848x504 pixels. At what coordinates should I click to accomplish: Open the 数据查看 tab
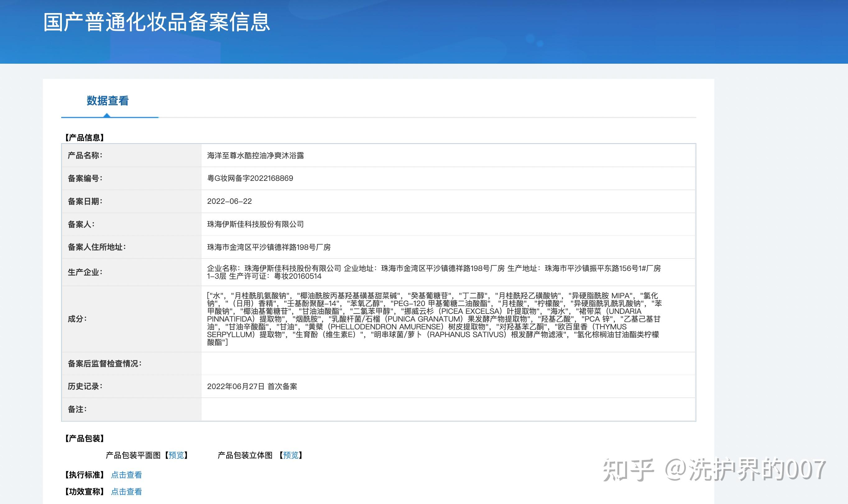[107, 101]
